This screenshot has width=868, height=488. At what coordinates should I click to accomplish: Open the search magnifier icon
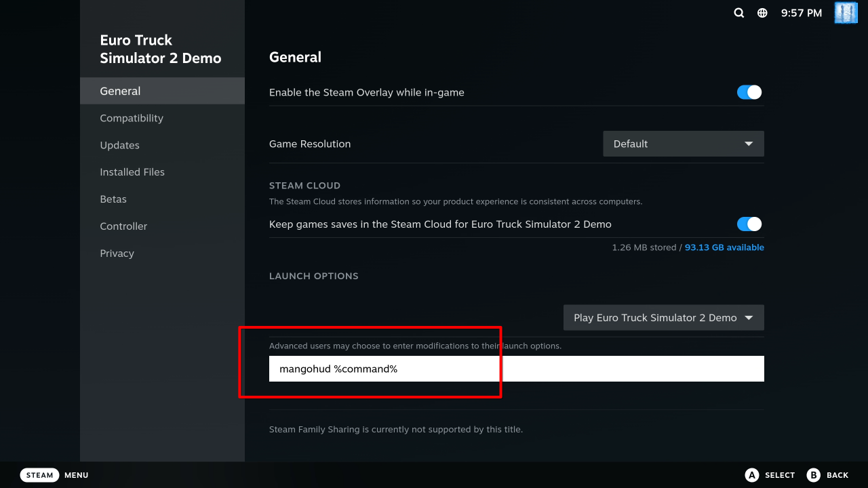[739, 13]
